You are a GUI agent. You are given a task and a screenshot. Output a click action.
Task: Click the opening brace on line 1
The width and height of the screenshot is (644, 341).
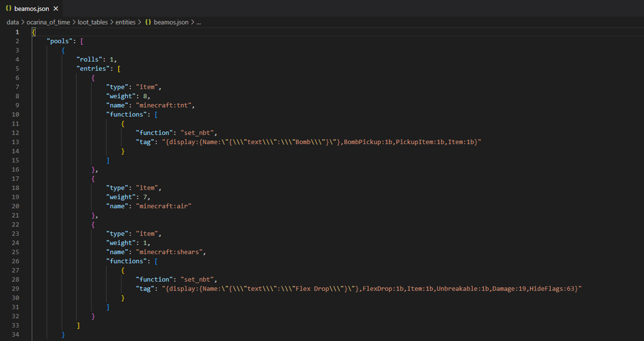click(34, 32)
